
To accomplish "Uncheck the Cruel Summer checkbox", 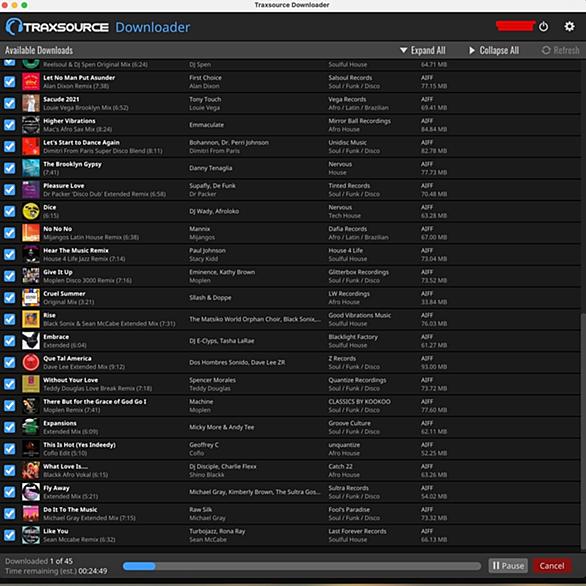I will tap(9, 297).
